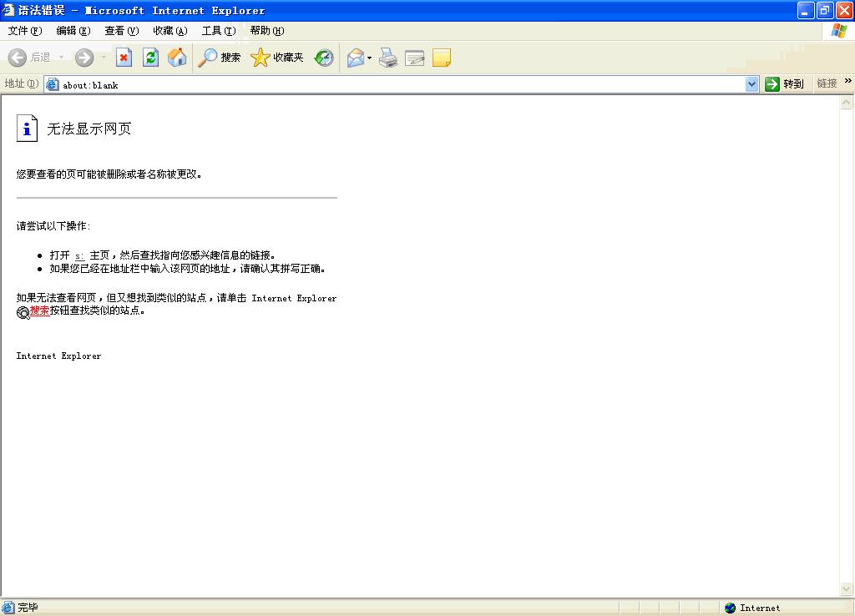Click the 请尝试以下操作 text
Viewport: 855px width, 616px height.
tap(53, 226)
